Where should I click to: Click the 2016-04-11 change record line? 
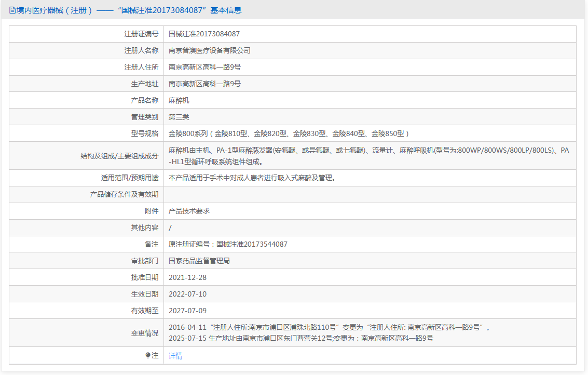330,327
